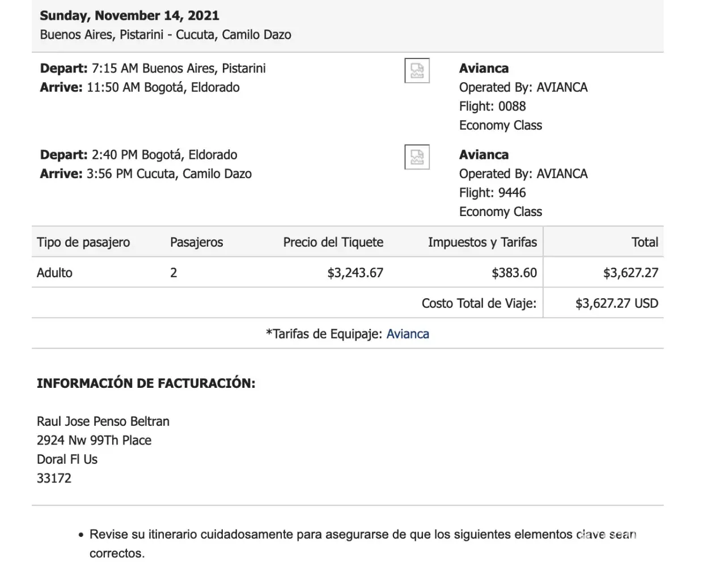
Task: Click the 7:15 AM Buenos Aires departure line
Action: coord(153,69)
